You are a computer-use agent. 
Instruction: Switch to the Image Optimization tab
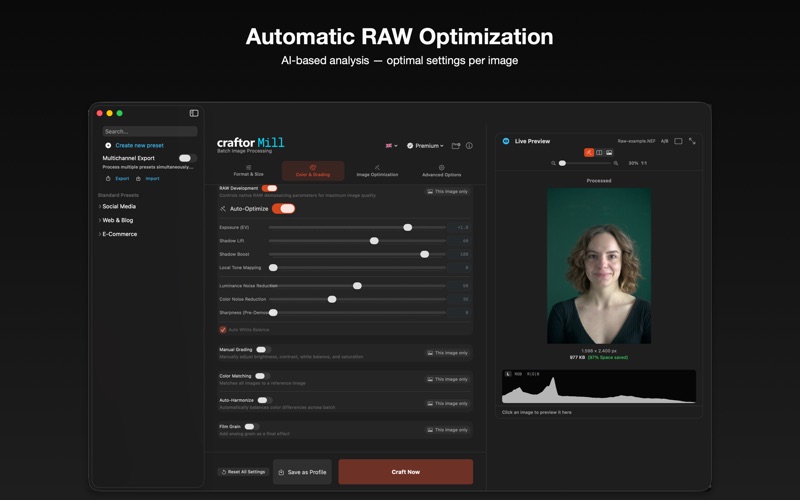click(x=377, y=171)
